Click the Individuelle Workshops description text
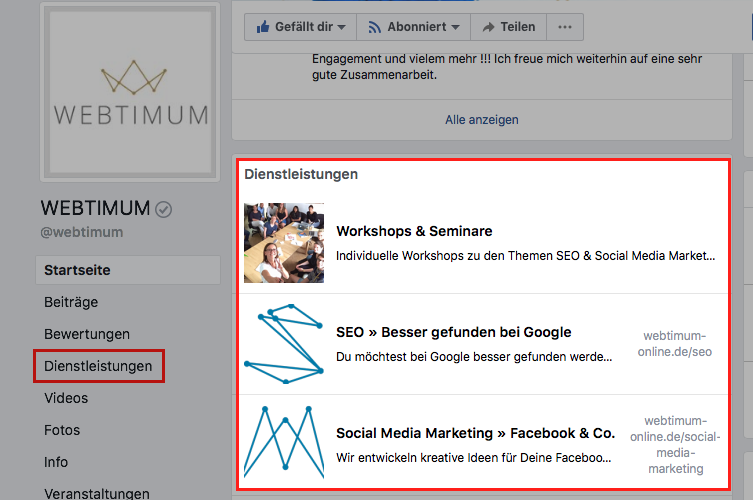753x500 pixels. (x=525, y=256)
